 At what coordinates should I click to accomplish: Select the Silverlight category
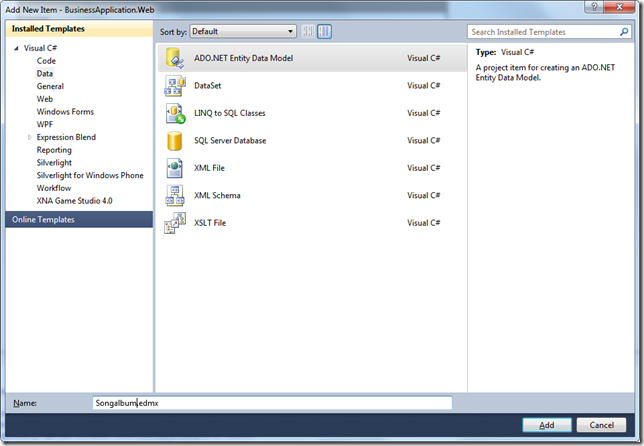[54, 163]
